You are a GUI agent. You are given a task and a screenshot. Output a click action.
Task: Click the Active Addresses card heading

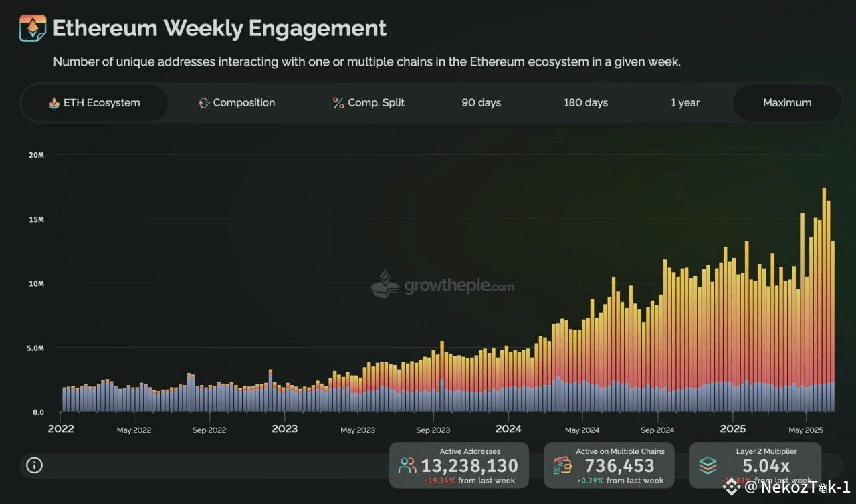470,451
